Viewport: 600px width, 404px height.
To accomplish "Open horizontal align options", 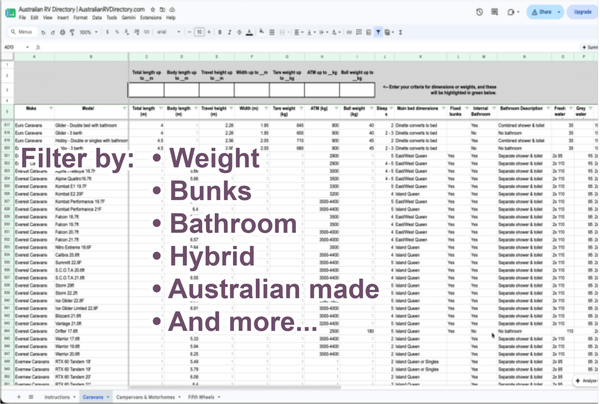I will [x=298, y=32].
